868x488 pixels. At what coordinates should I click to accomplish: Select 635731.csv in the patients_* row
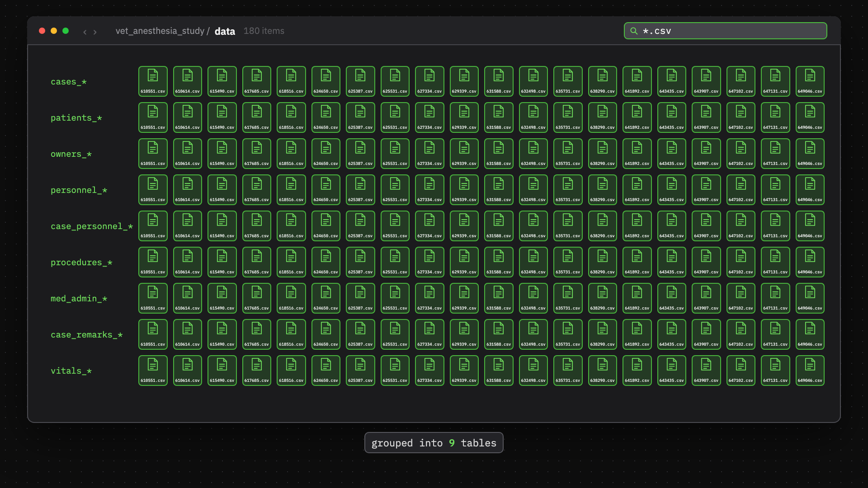click(x=568, y=117)
